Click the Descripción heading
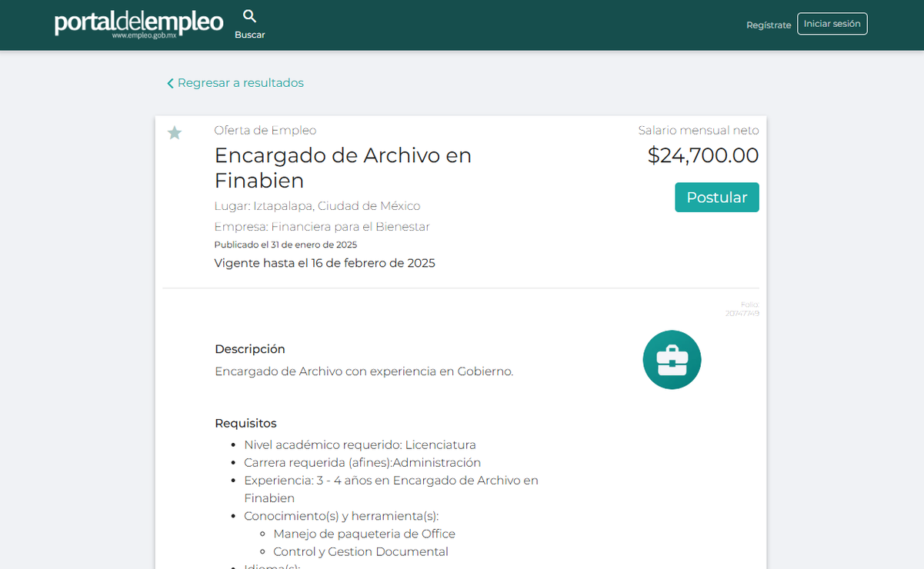The height and width of the screenshot is (569, 924). tap(250, 349)
